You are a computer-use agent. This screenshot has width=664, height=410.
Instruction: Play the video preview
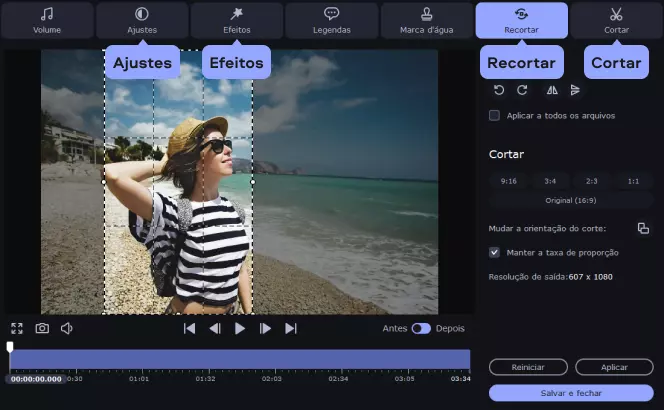tap(240, 328)
